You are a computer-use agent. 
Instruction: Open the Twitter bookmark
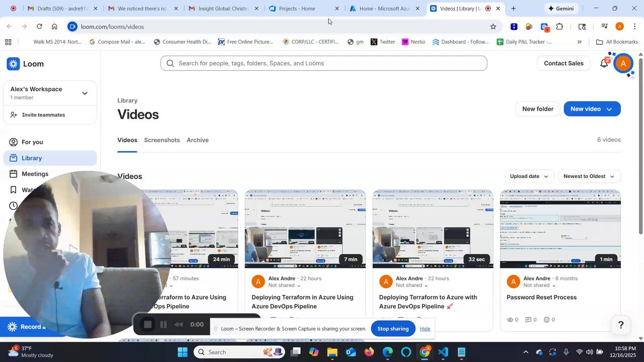coord(383,42)
